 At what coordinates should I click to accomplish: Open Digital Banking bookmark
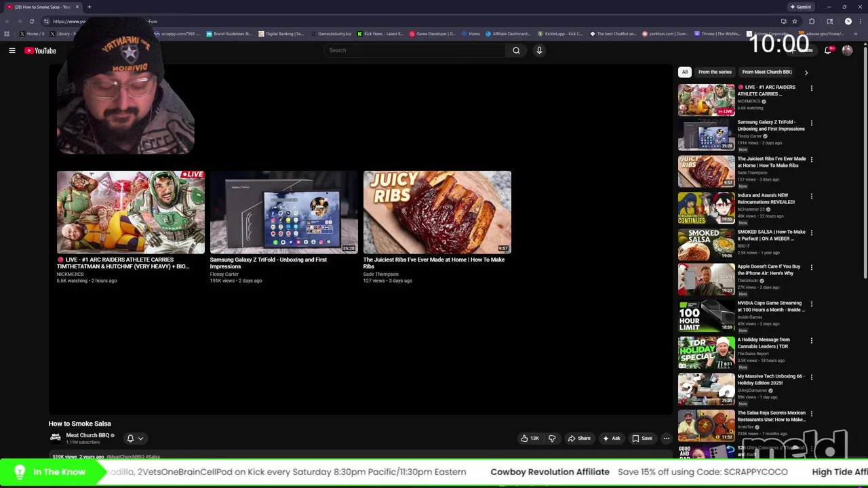click(281, 33)
